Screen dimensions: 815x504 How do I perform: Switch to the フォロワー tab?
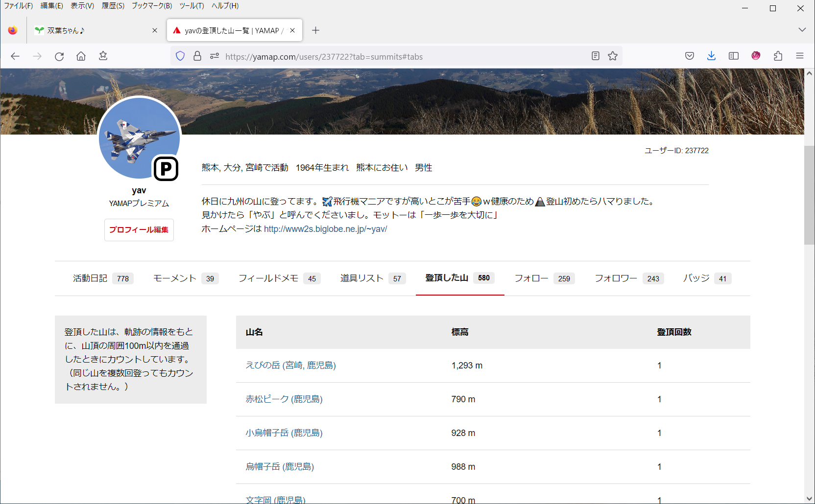pyautogui.click(x=615, y=278)
